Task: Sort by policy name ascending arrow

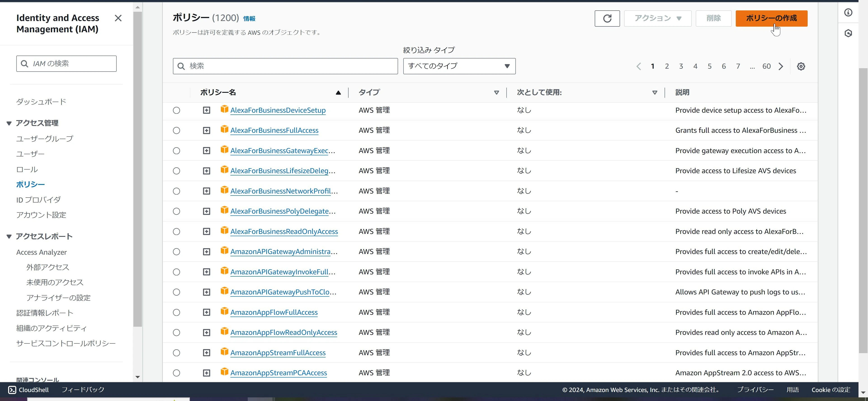Action: pos(338,93)
